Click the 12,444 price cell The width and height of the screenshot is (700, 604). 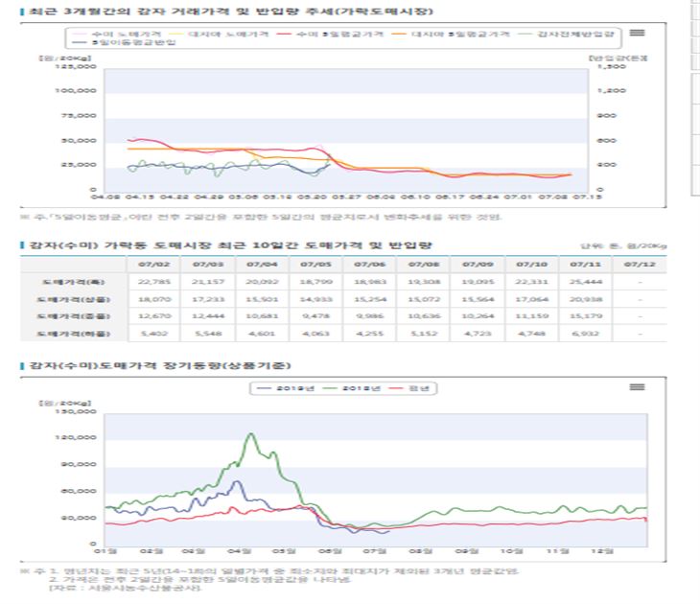[x=208, y=316]
